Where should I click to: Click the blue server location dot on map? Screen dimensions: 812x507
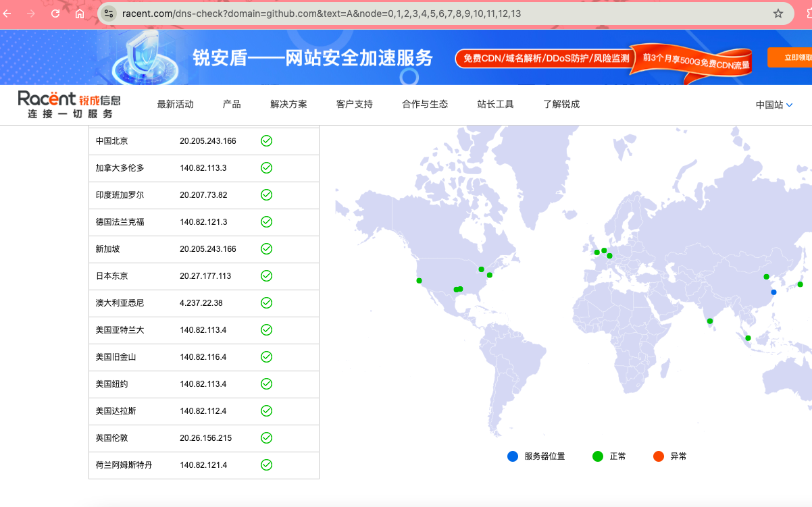773,292
